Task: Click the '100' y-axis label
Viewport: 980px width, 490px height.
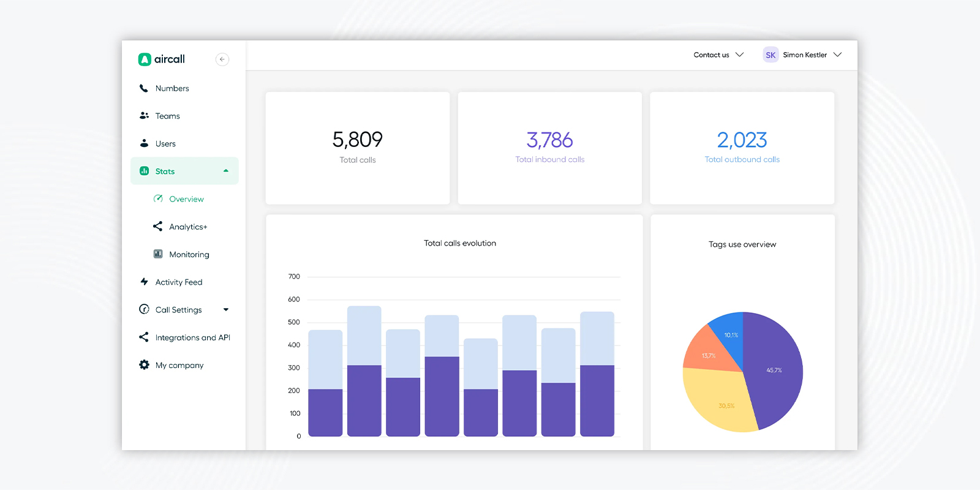Action: (x=295, y=413)
